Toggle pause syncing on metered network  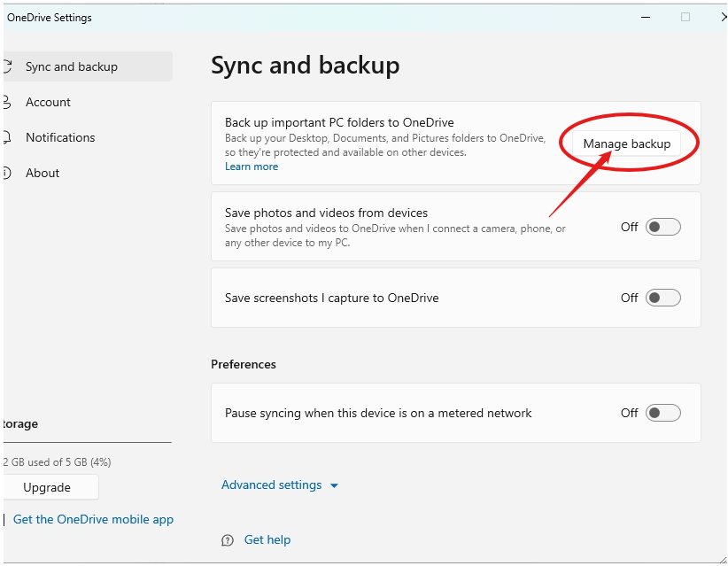(x=662, y=413)
